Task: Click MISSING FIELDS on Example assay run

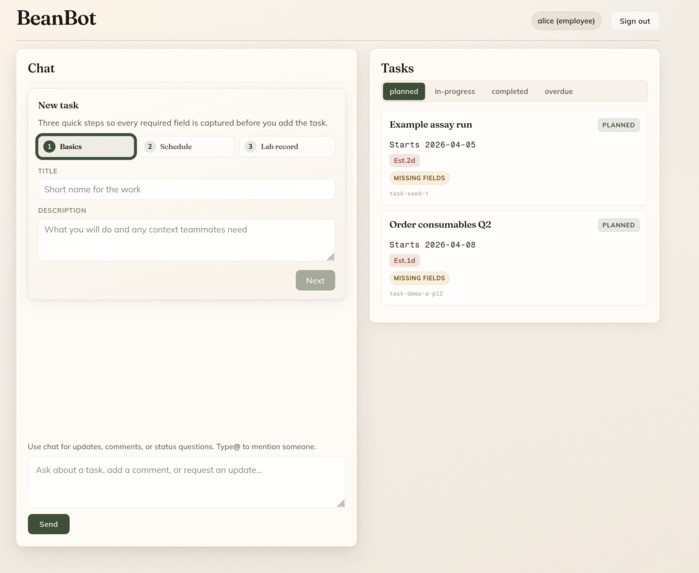Action: click(x=419, y=178)
